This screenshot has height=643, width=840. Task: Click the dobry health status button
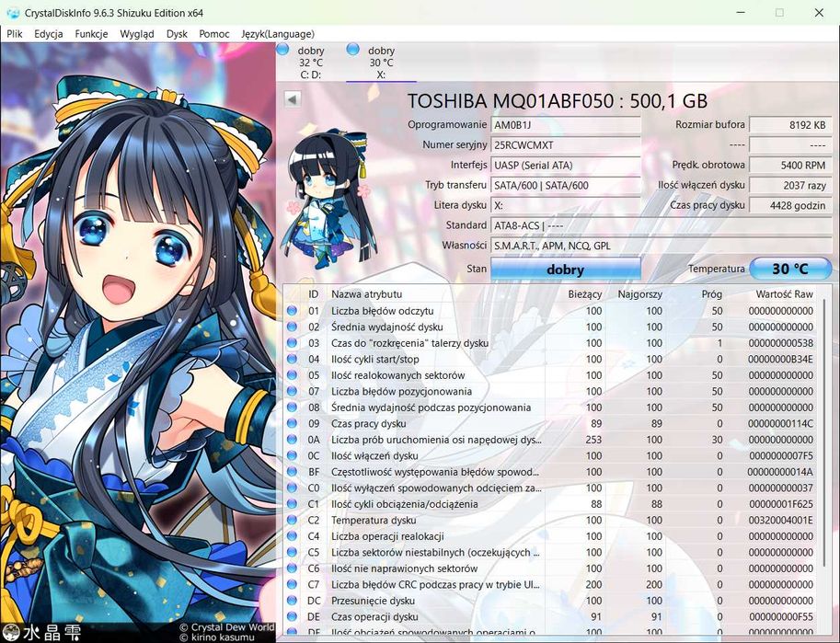(x=565, y=269)
